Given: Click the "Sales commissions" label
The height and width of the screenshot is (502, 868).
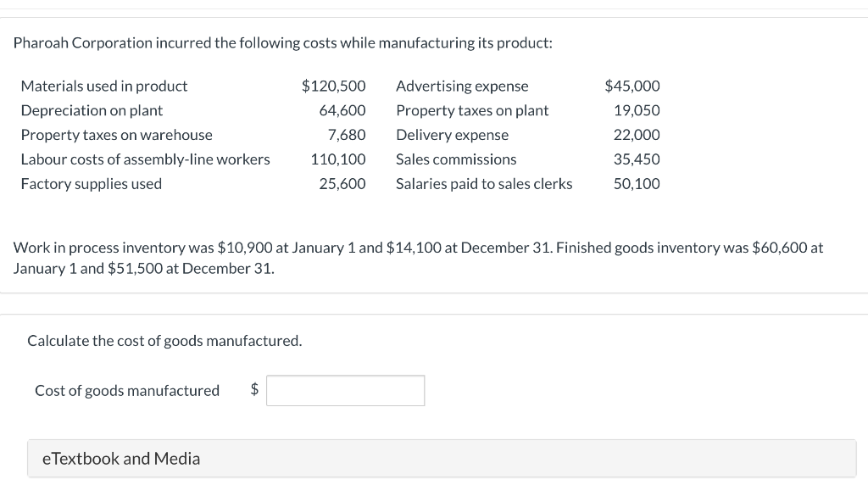Looking at the screenshot, I should point(456,159).
